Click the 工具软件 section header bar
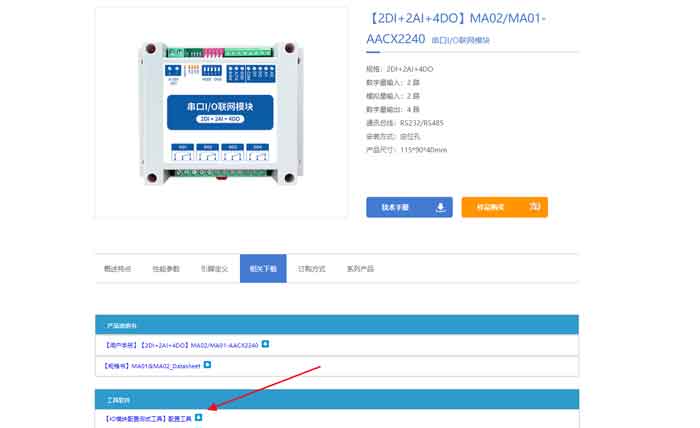The image size is (700, 428). [336, 398]
